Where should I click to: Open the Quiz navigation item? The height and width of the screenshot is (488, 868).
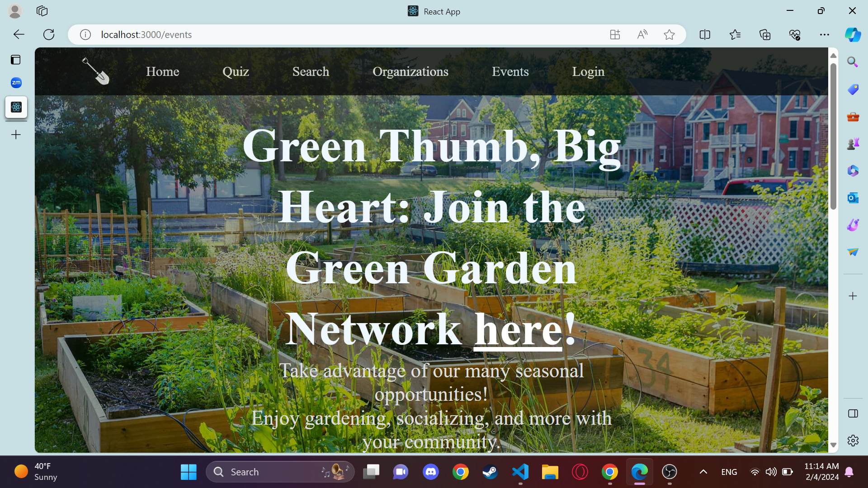(x=236, y=71)
